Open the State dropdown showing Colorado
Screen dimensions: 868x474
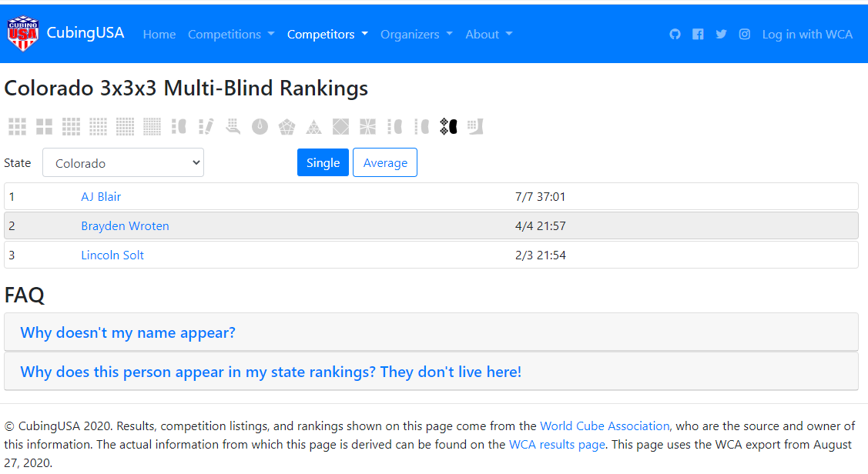coord(123,162)
